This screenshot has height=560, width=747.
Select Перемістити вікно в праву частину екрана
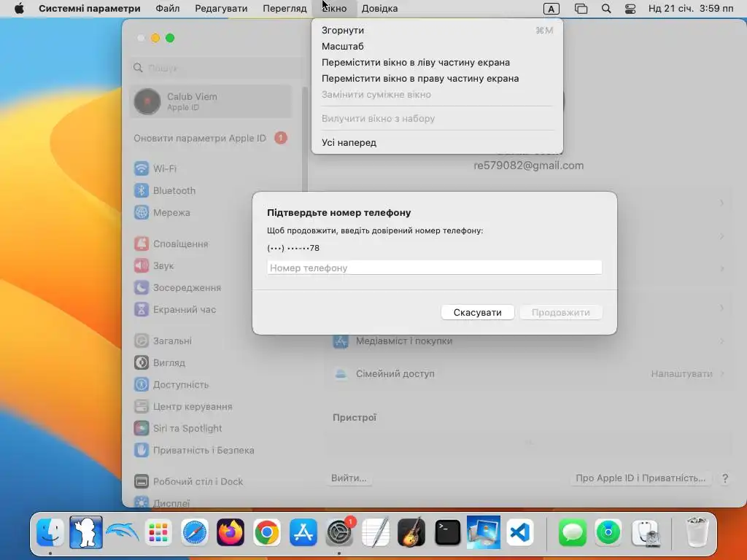[438, 79]
